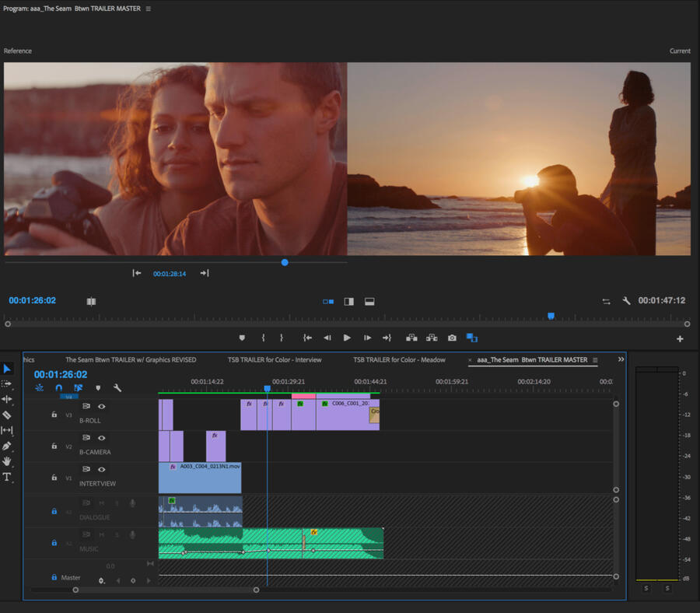Select the Type tool
This screenshot has height=613, width=700.
(7, 477)
